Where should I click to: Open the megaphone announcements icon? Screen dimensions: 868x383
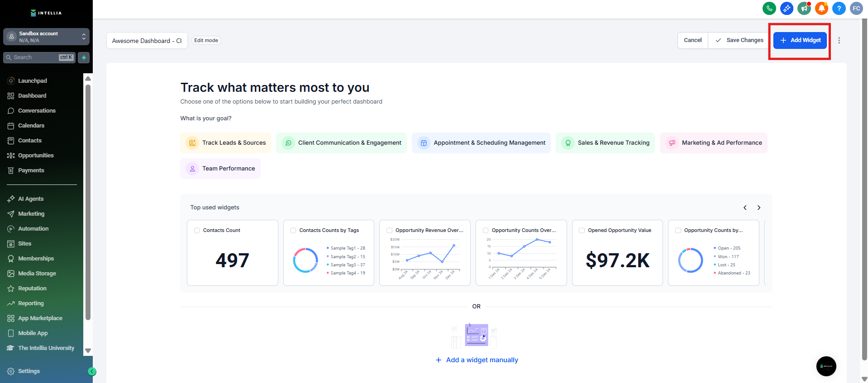[804, 8]
